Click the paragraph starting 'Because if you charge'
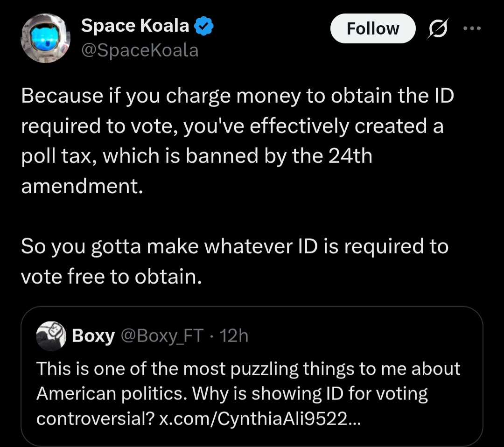The width and height of the screenshot is (504, 447). (x=238, y=141)
